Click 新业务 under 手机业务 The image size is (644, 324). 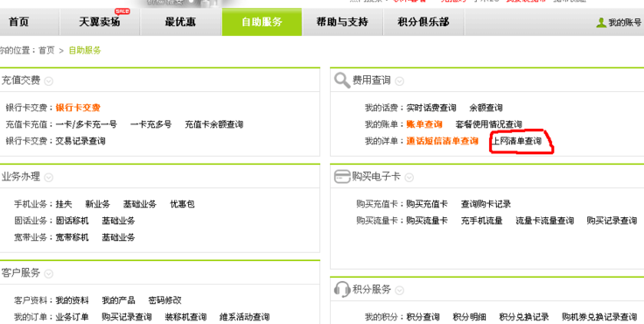98,204
